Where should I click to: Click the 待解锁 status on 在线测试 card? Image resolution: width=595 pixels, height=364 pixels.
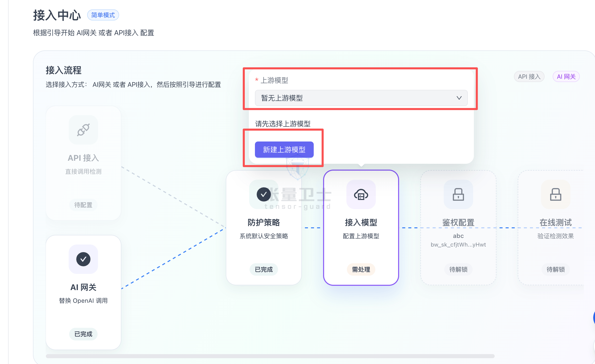pos(556,270)
